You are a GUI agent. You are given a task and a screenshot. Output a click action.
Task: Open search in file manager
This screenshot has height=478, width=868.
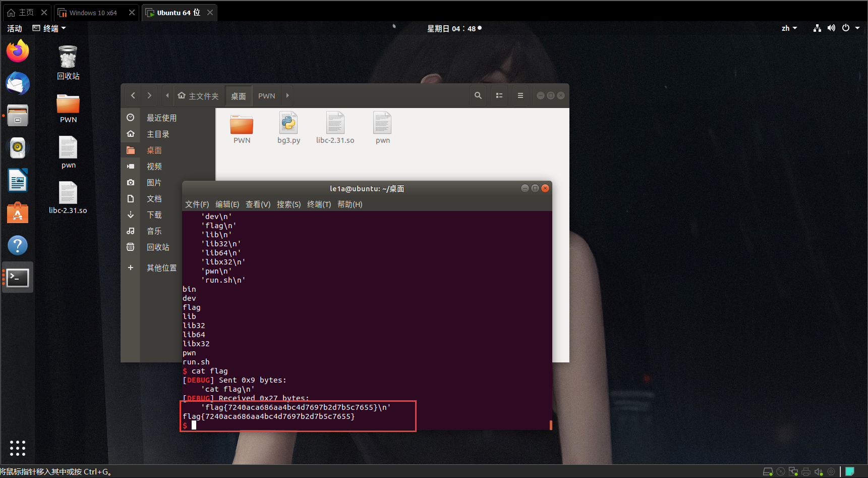[x=478, y=95]
